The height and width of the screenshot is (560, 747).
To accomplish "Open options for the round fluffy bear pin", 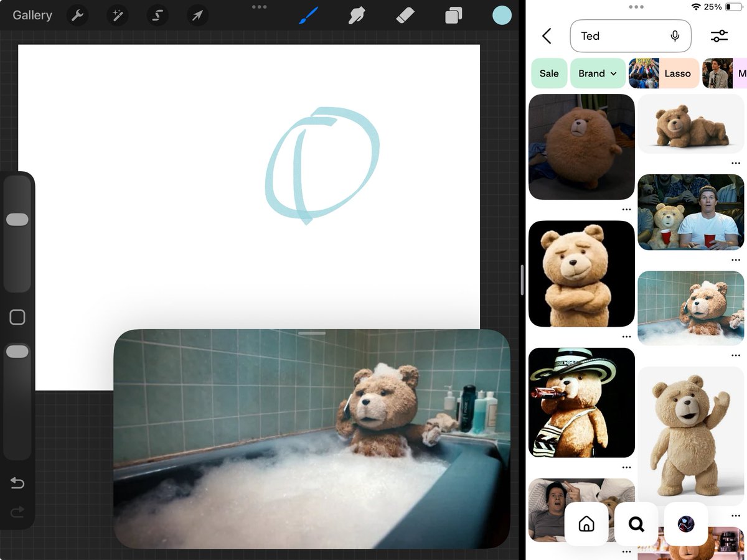I will [626, 210].
